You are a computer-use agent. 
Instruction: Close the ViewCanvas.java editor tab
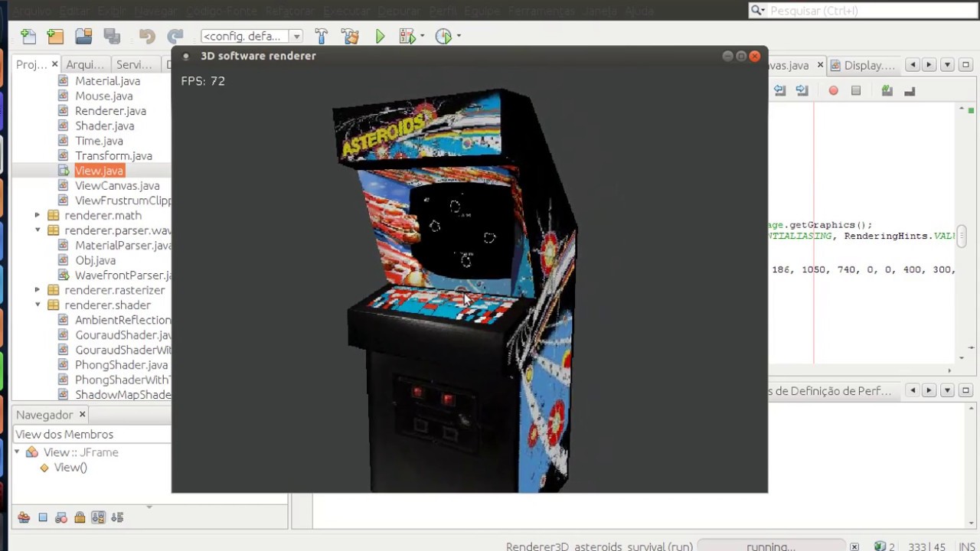[820, 65]
